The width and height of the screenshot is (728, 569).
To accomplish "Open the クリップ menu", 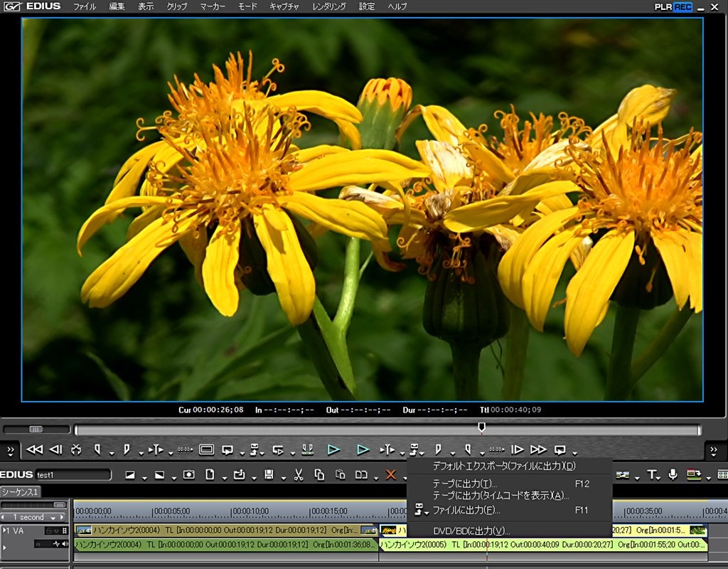I will (x=177, y=6).
